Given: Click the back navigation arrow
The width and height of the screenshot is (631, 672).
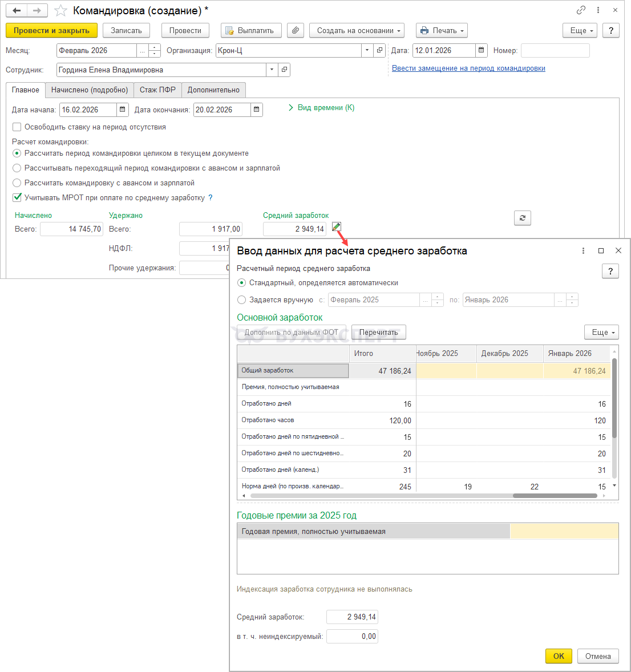Looking at the screenshot, I should pos(17,11).
